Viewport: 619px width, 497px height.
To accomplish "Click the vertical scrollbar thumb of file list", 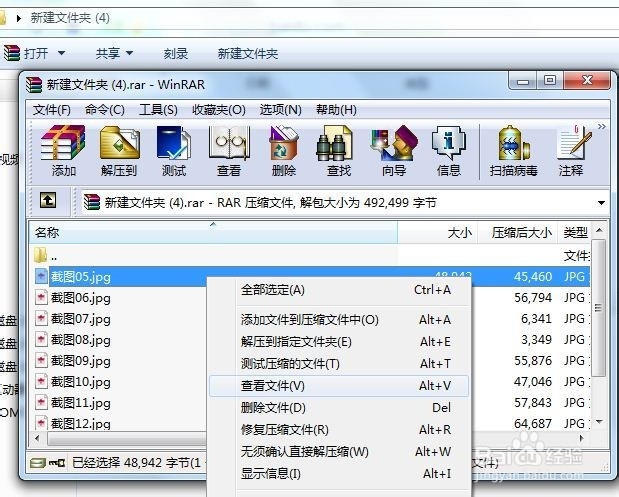I will [x=598, y=308].
